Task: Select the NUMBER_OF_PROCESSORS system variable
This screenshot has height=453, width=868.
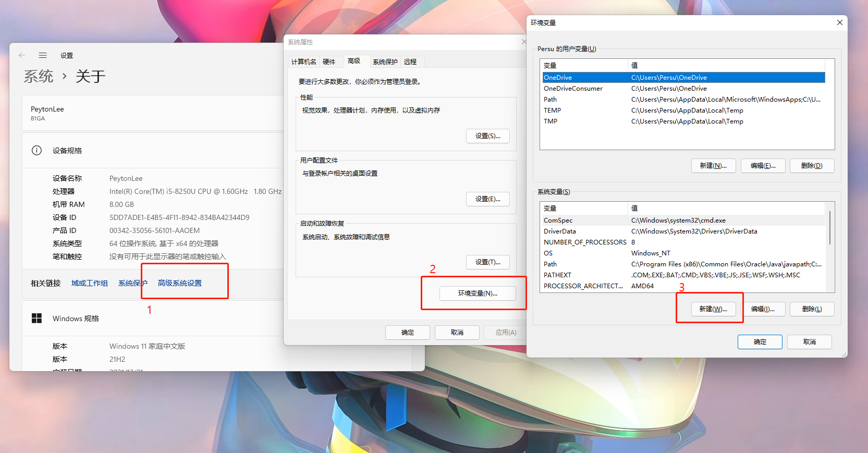Action: click(684, 242)
